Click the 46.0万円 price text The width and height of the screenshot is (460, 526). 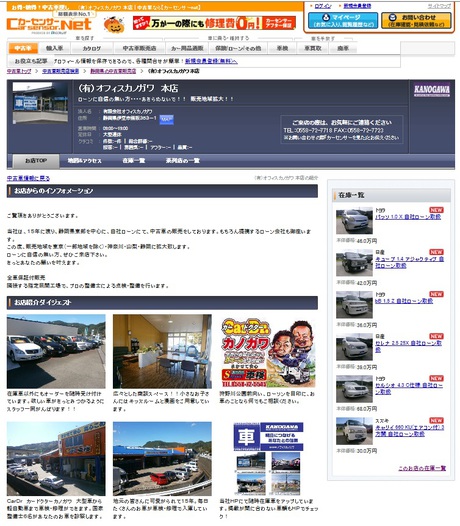pos(366,241)
